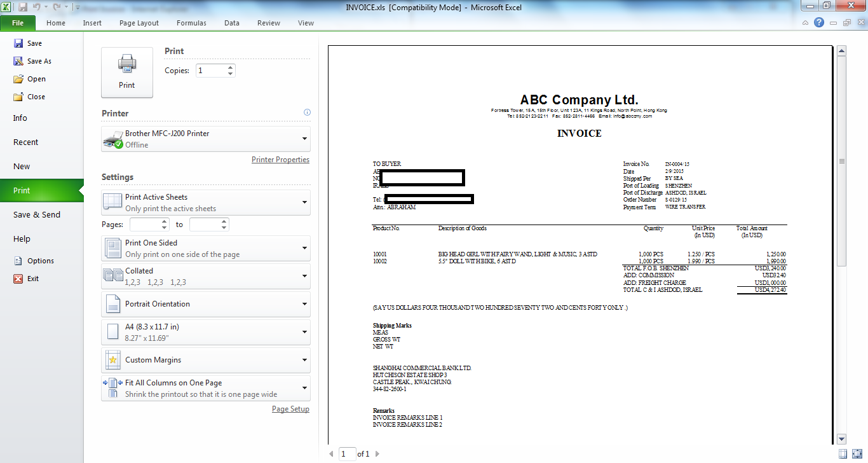Image resolution: width=868 pixels, height=463 pixels.
Task: Switch to the View tab
Action: 306,23
